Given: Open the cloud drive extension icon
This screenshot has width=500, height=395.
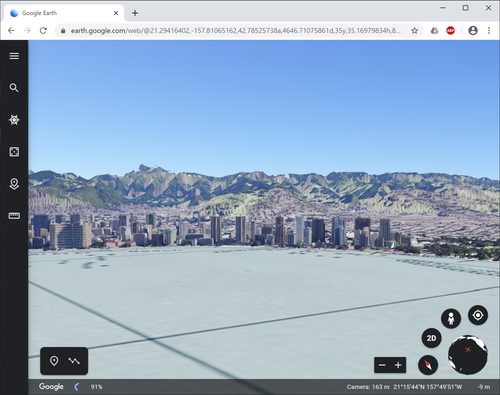Looking at the screenshot, I should pyautogui.click(x=434, y=31).
